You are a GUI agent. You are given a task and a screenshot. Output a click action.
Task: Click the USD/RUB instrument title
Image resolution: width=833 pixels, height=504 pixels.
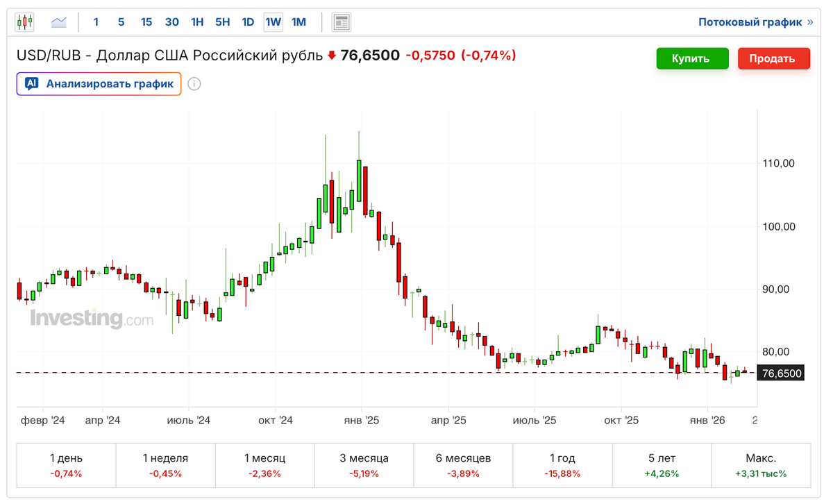(169, 56)
